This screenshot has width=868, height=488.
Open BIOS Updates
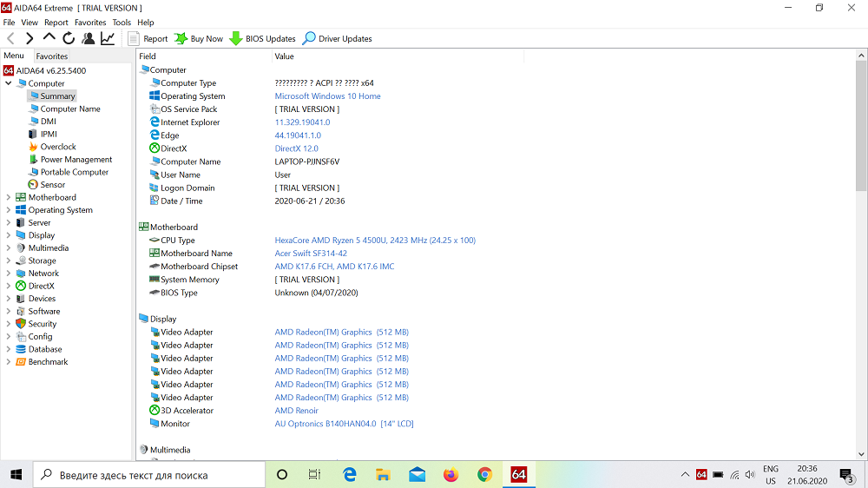[263, 39]
